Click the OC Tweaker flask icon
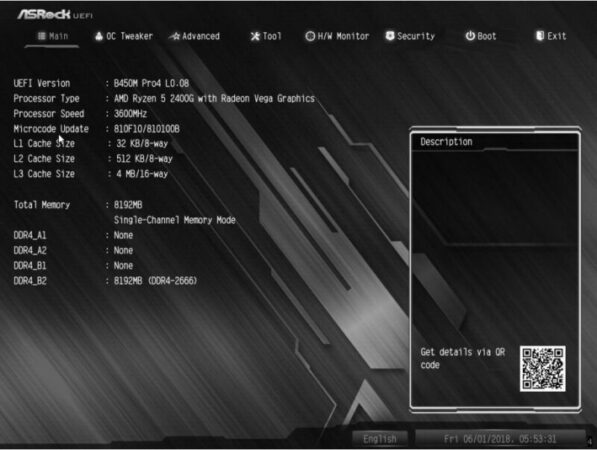This screenshot has height=450, width=597. coord(99,36)
